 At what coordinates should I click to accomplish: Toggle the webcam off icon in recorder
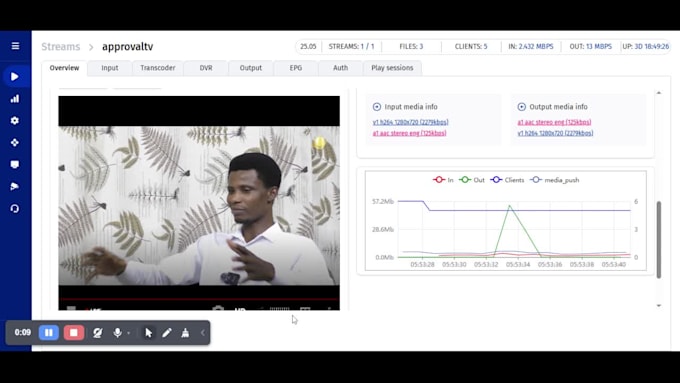click(98, 333)
